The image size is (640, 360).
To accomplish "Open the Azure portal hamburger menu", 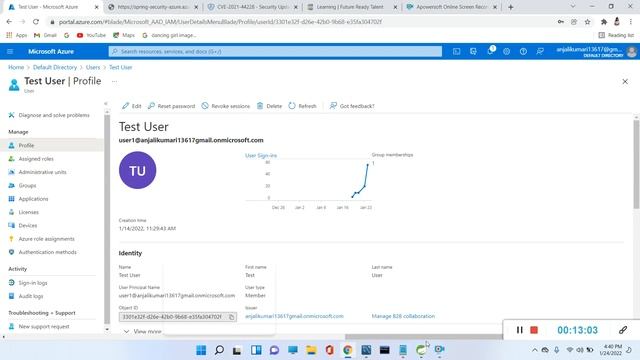I will 10,51.
